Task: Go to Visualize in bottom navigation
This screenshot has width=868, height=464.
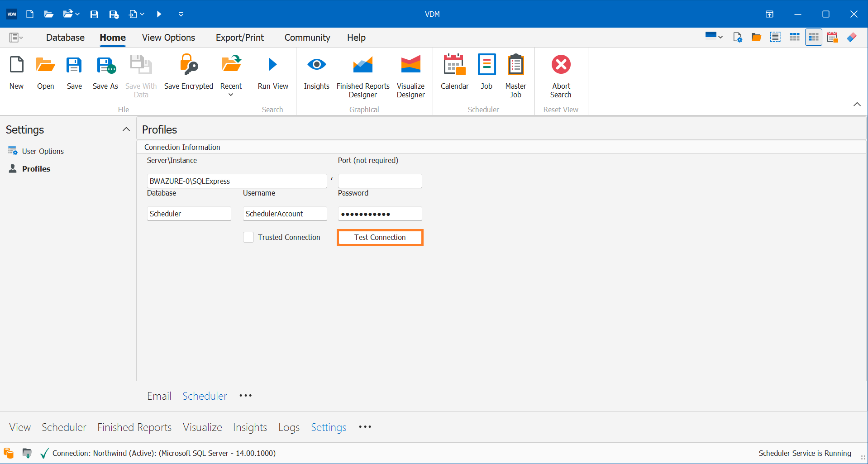Action: [202, 427]
